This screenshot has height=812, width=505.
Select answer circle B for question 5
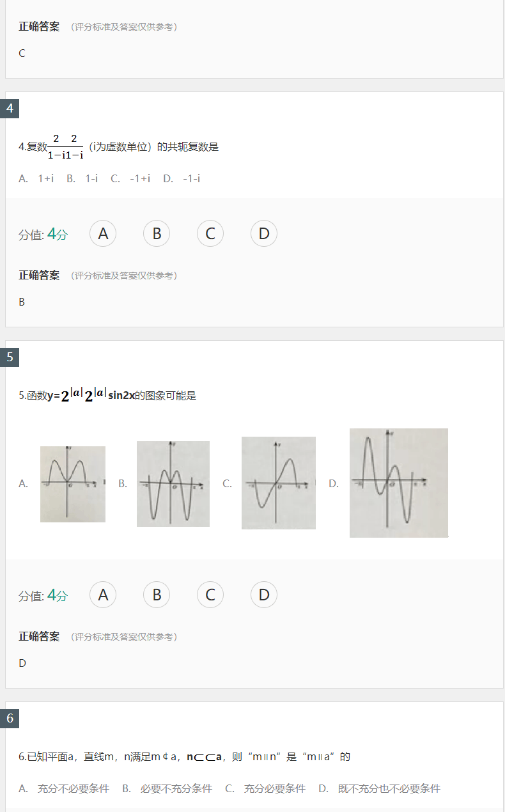pyautogui.click(x=156, y=595)
